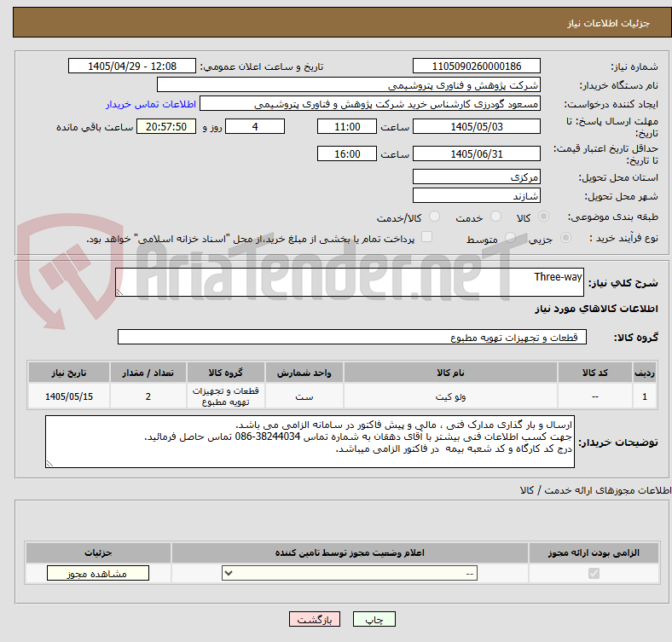The width and height of the screenshot is (672, 642).
Task: Click the need number field 1105090260000186
Action: click(476, 67)
